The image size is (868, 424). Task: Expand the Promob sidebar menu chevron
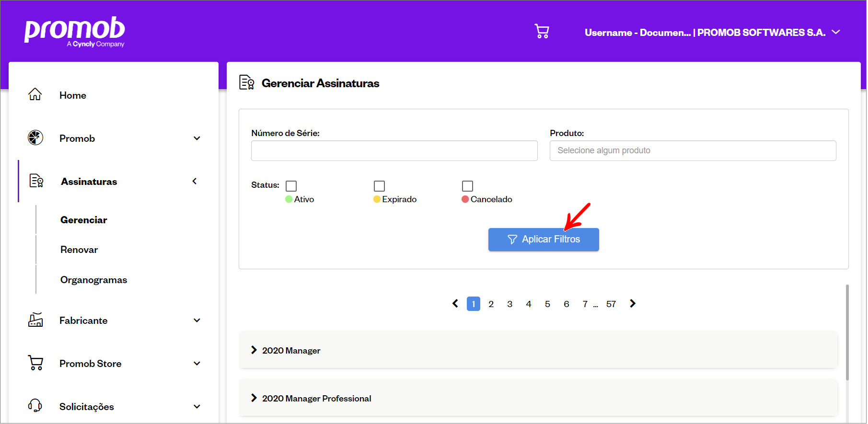pos(197,138)
